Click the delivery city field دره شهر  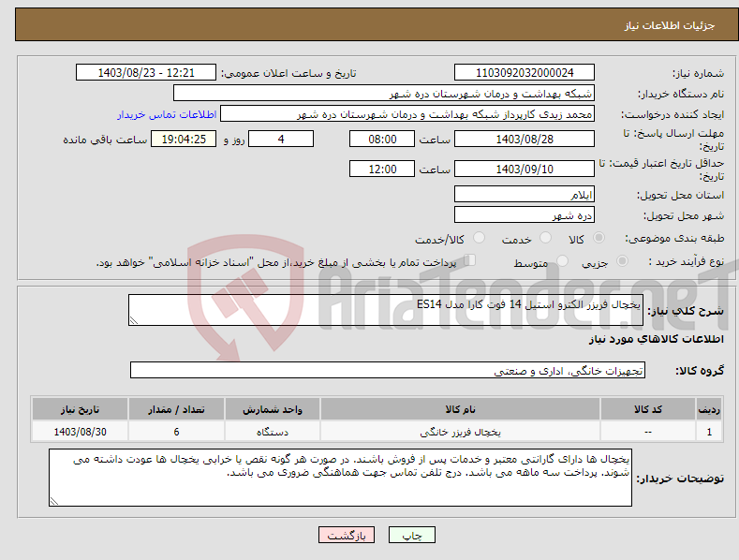pos(525,215)
